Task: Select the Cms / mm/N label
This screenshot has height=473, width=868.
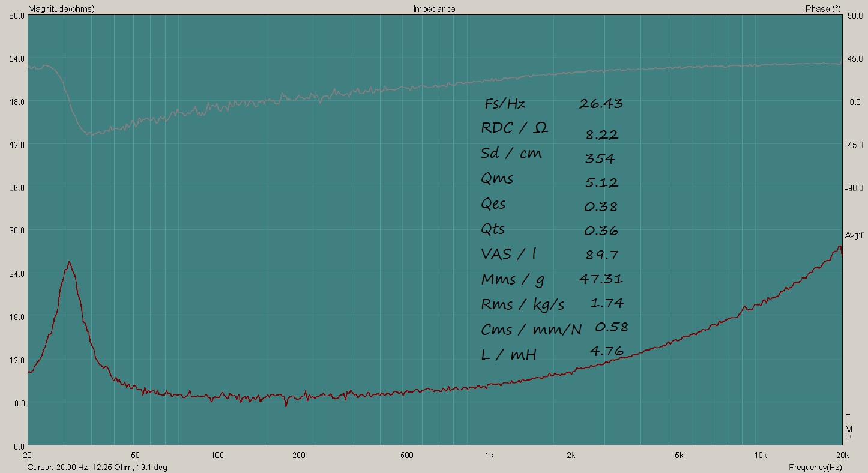Action: coord(532,330)
